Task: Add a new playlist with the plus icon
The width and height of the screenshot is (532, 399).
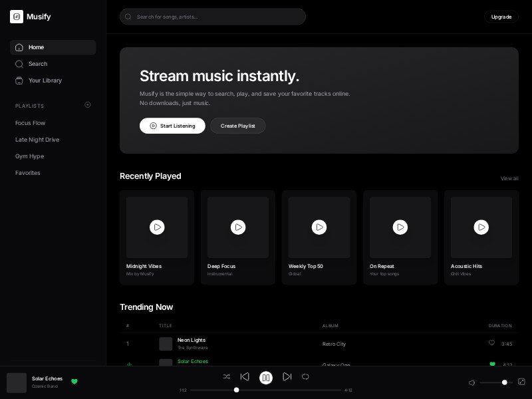Action: (88, 105)
